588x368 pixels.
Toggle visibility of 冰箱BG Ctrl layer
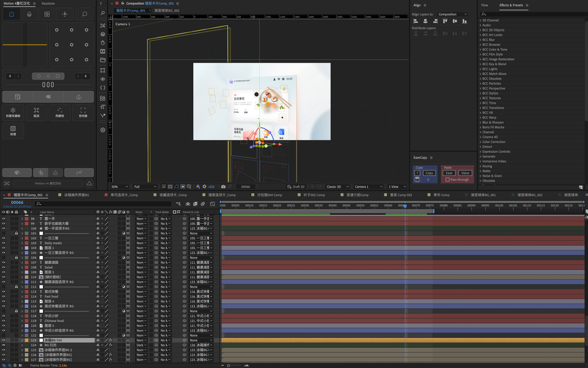coord(4,340)
